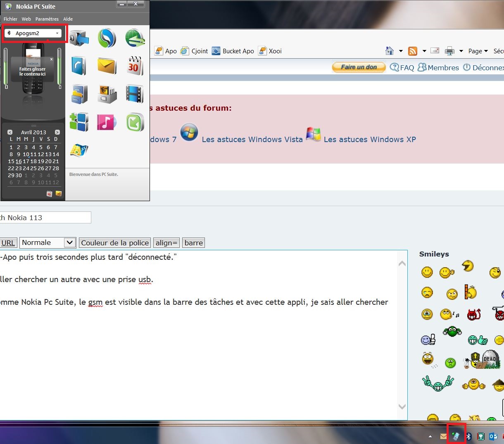The width and height of the screenshot is (504, 444).
Task: Open 'Les astuces Windows XP' link
Action: (x=370, y=140)
